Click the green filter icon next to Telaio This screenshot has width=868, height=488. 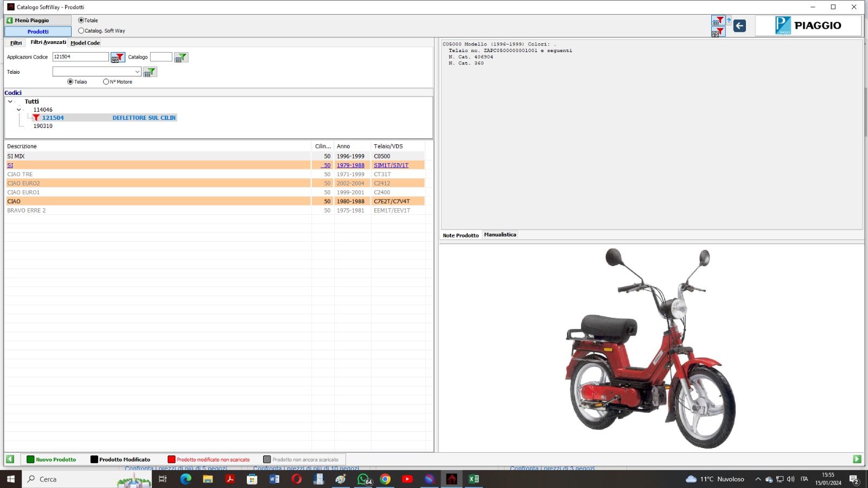click(150, 72)
